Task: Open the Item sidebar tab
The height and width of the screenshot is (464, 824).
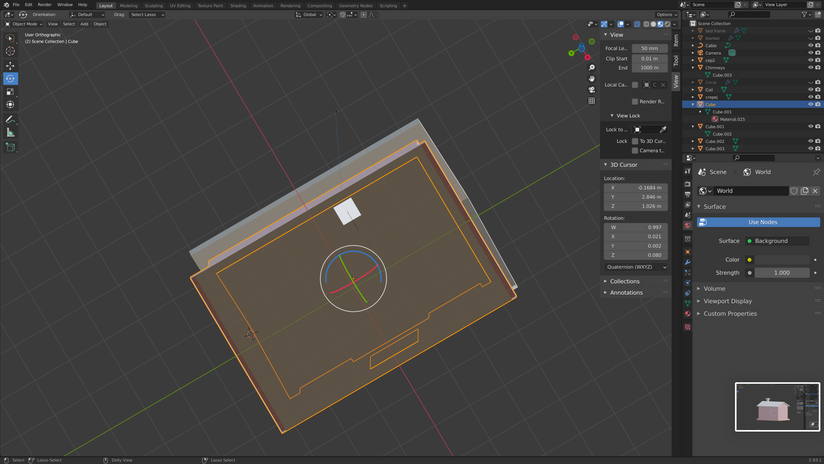Action: click(x=676, y=40)
